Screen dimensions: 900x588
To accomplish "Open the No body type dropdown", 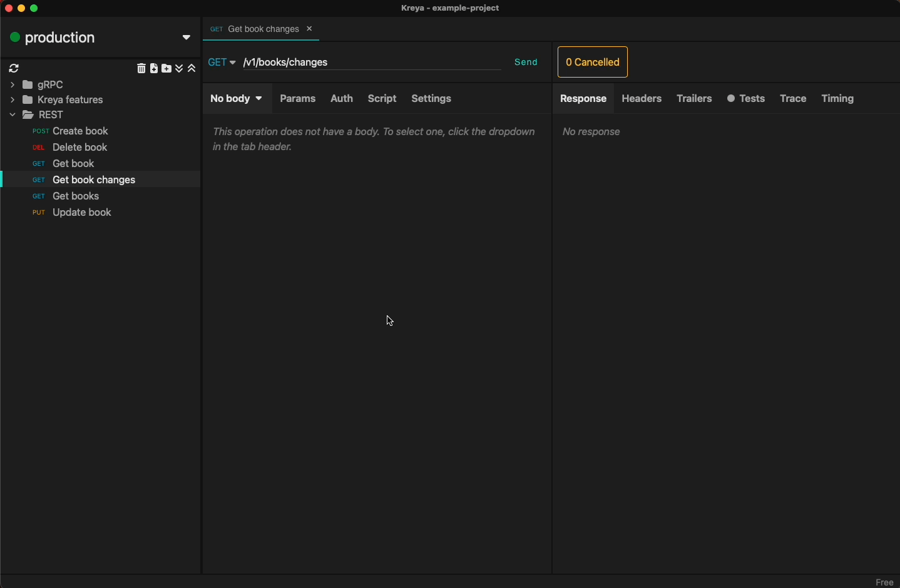I will (237, 99).
